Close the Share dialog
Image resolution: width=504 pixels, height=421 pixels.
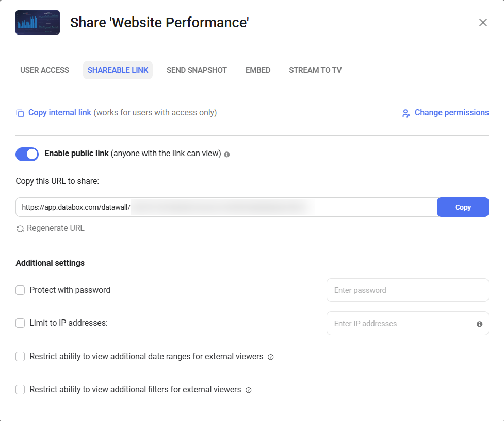click(483, 23)
